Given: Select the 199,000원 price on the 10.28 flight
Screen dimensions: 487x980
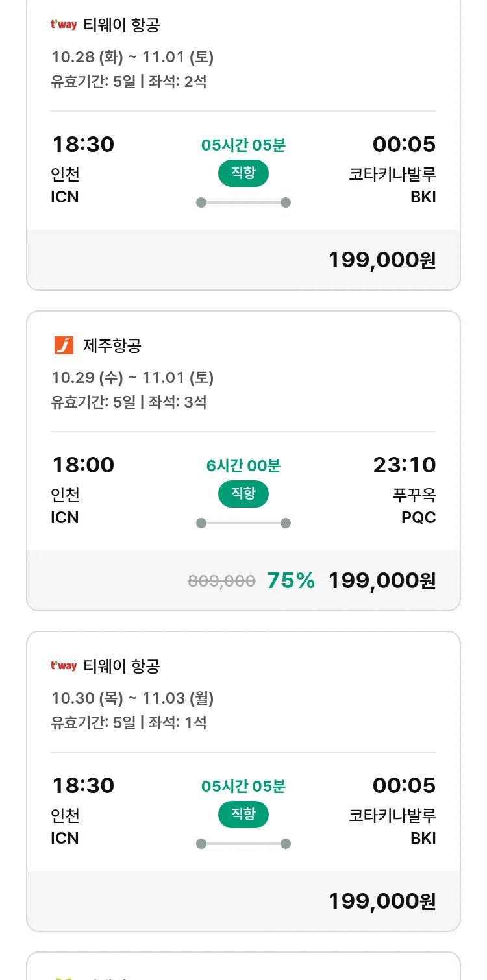Looking at the screenshot, I should 382,260.
